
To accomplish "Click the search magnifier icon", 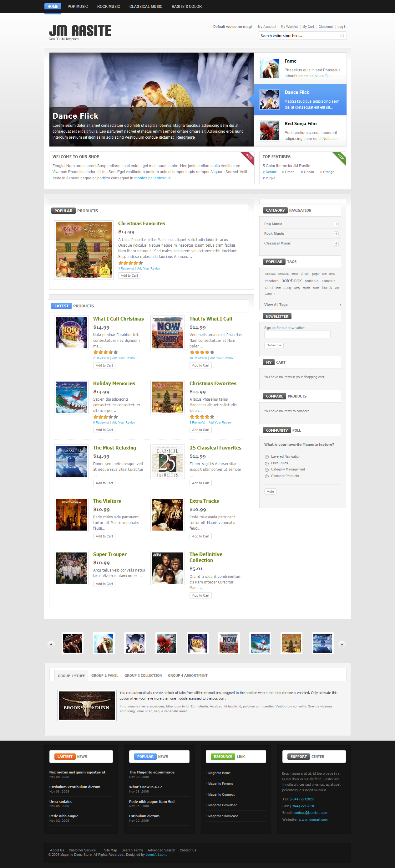I will point(342,36).
